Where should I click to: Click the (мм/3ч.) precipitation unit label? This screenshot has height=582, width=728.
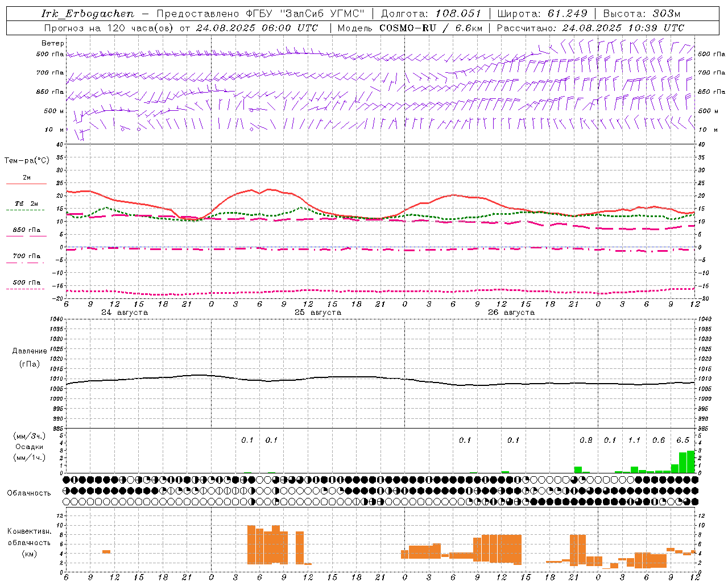30,436
